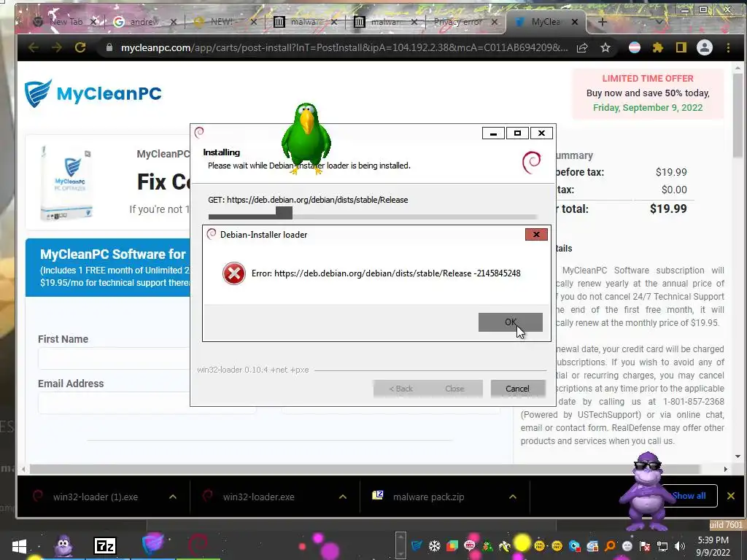Close the MyCleanPC browser tab

click(x=575, y=22)
